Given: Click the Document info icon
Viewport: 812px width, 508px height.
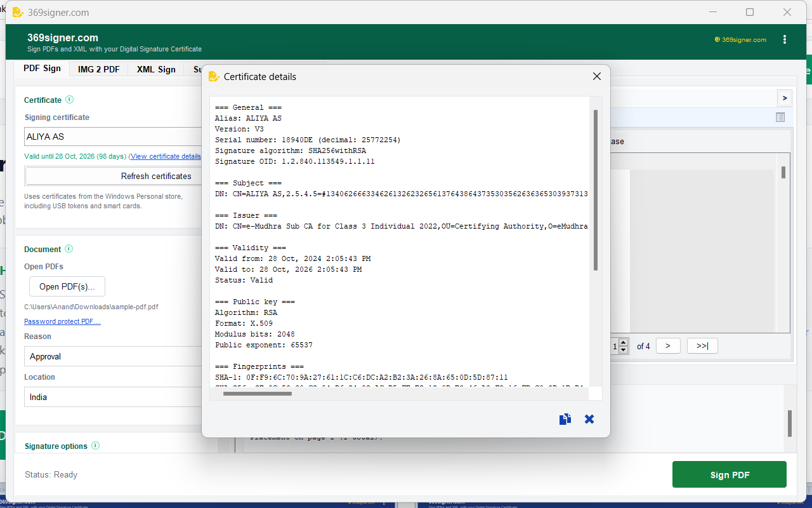Looking at the screenshot, I should (x=69, y=249).
